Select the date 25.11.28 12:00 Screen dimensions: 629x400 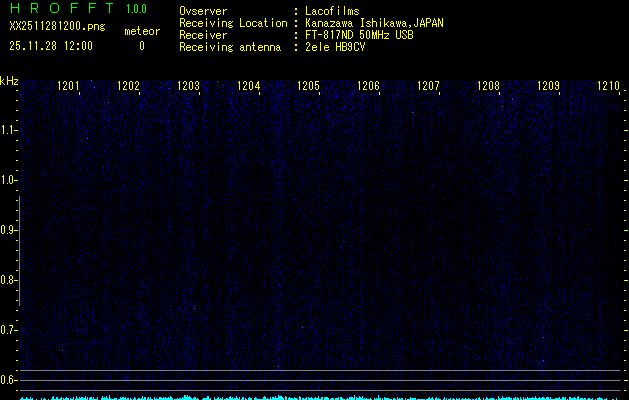click(51, 46)
